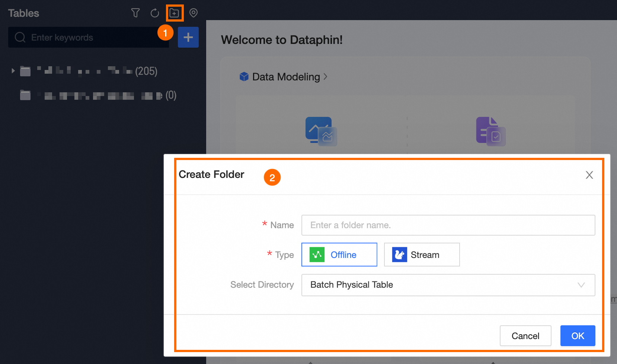Image resolution: width=617 pixels, height=364 pixels.
Task: Expand the folder containing 205 items
Action: [13, 71]
